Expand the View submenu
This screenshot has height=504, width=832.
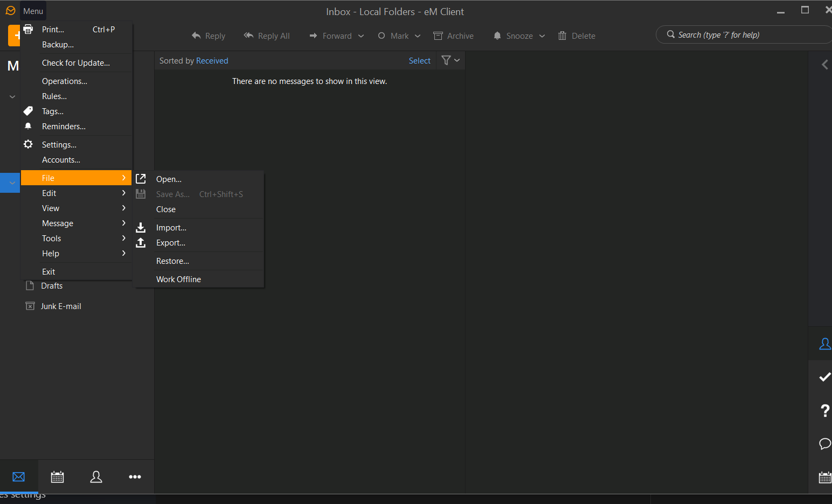pos(77,208)
